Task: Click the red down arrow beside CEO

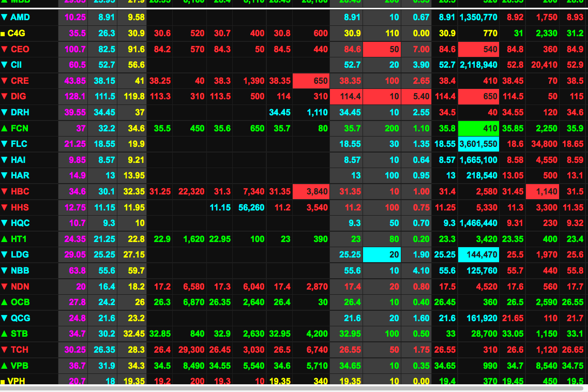Action: click(4, 50)
